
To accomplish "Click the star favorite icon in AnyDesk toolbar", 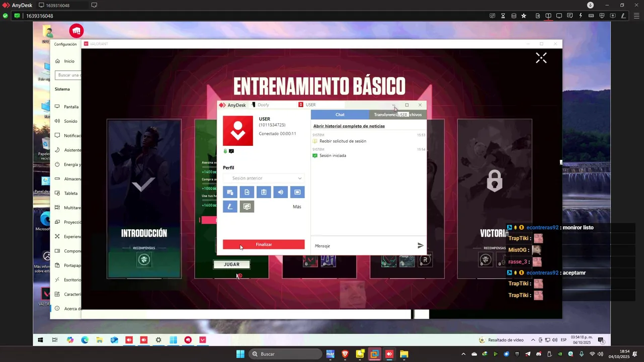I will tap(524, 16).
